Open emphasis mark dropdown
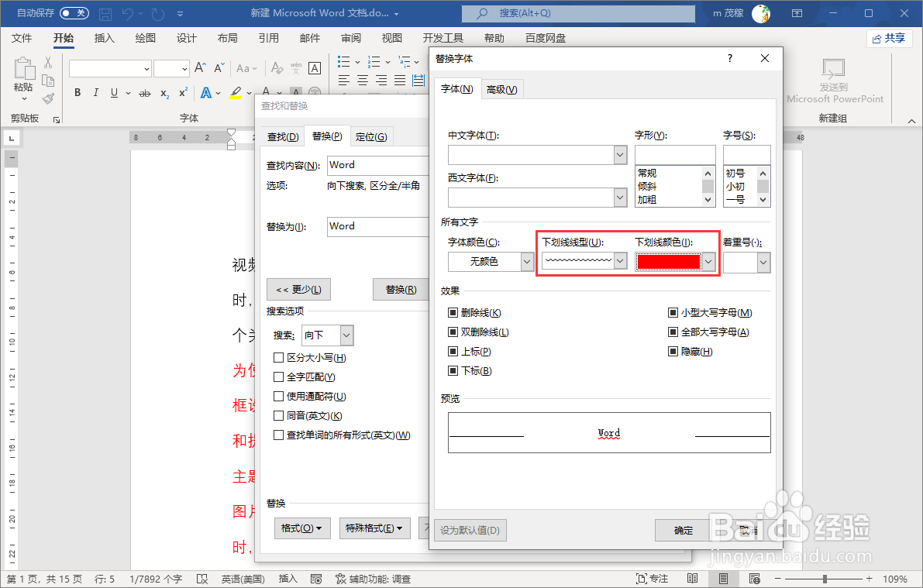 click(763, 263)
